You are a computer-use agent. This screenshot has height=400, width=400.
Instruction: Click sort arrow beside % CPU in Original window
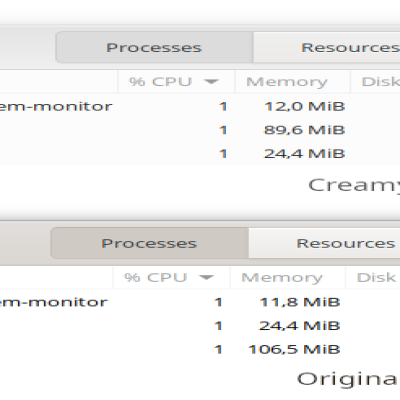point(206,277)
